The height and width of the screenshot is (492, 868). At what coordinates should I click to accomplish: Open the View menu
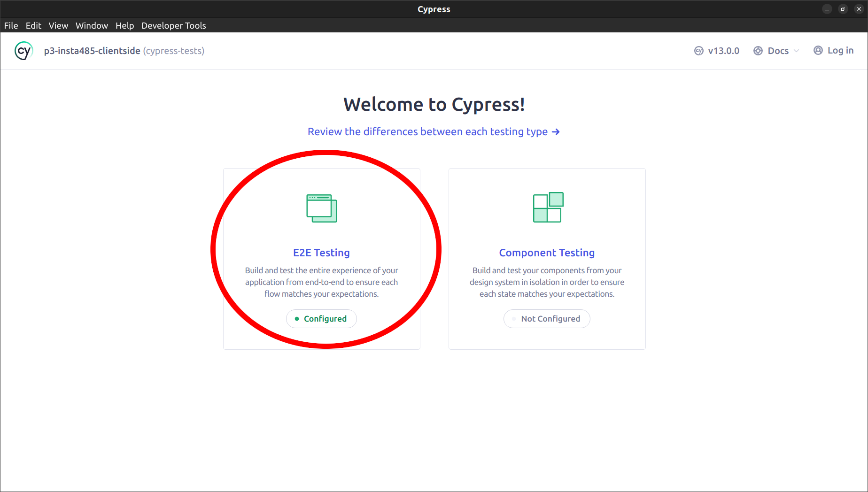coord(58,25)
